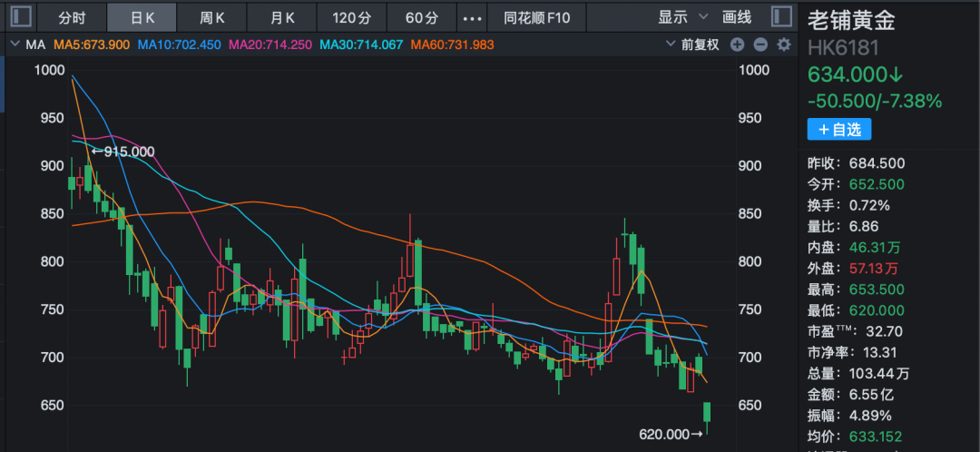This screenshot has width=980, height=452.
Task: Open more timeframes ellipsis icon
Action: click(x=472, y=17)
